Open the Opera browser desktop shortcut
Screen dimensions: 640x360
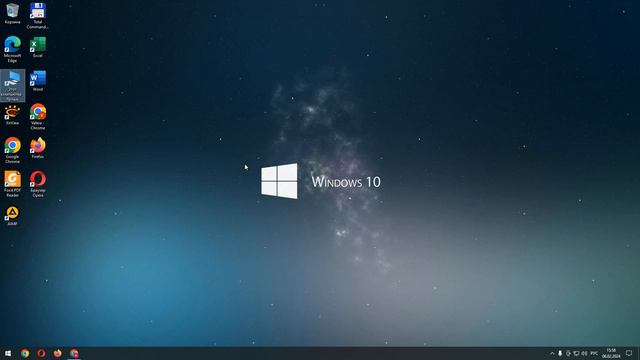coord(38,184)
